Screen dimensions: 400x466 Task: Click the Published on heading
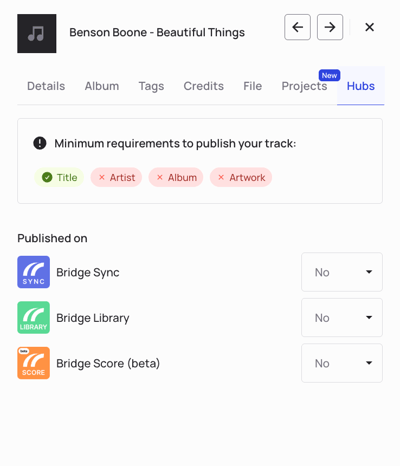pyautogui.click(x=52, y=238)
